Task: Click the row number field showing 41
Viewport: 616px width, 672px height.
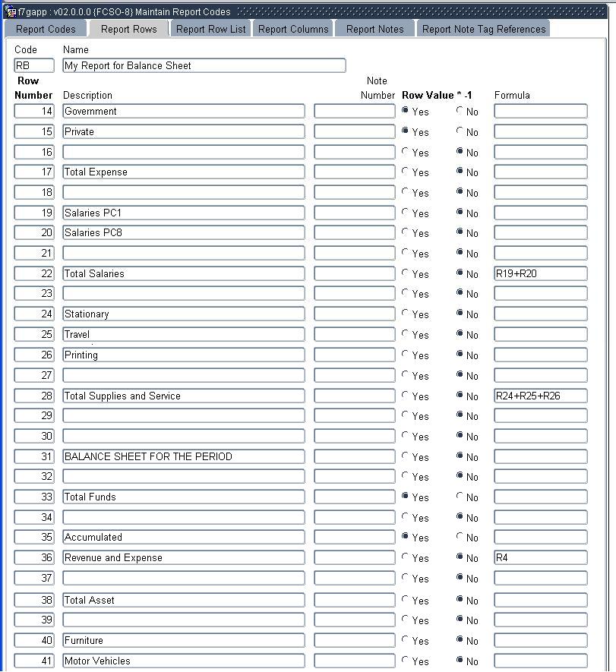Action: click(34, 661)
